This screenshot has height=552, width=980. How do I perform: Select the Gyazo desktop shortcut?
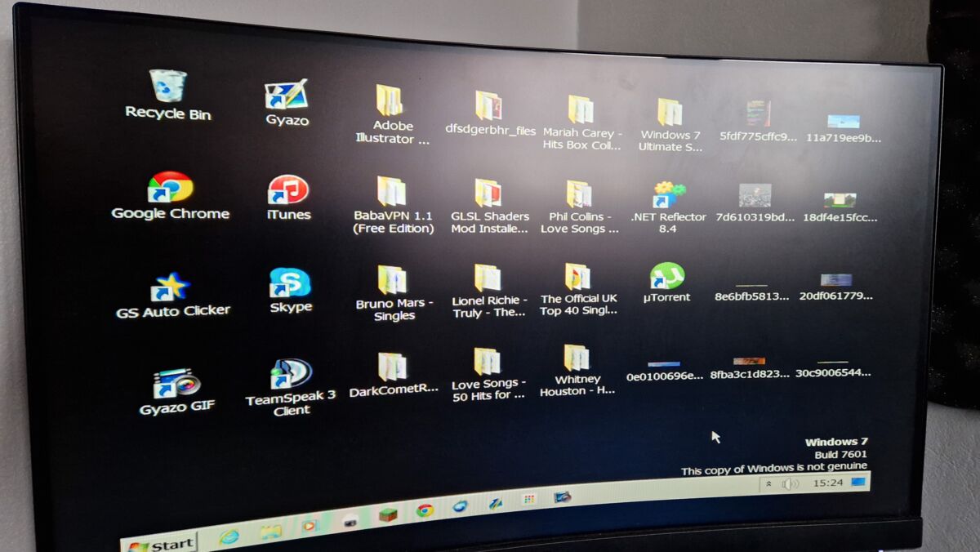pos(287,103)
